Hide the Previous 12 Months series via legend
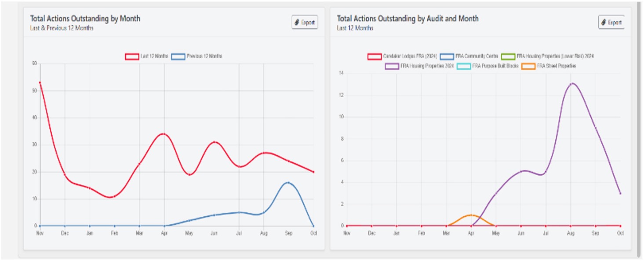 [196, 56]
